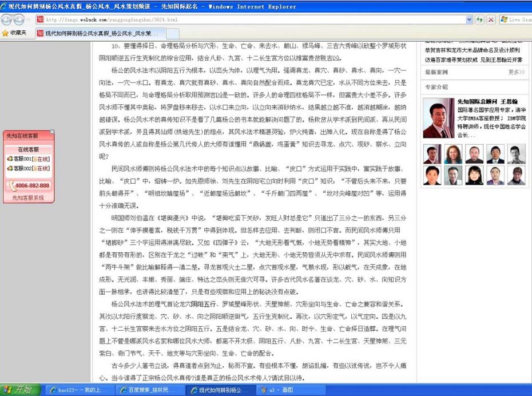The height and width of the screenshot is (396, 532).
Task: Click the 在线客服 header in widget
Action: pyautogui.click(x=29, y=149)
